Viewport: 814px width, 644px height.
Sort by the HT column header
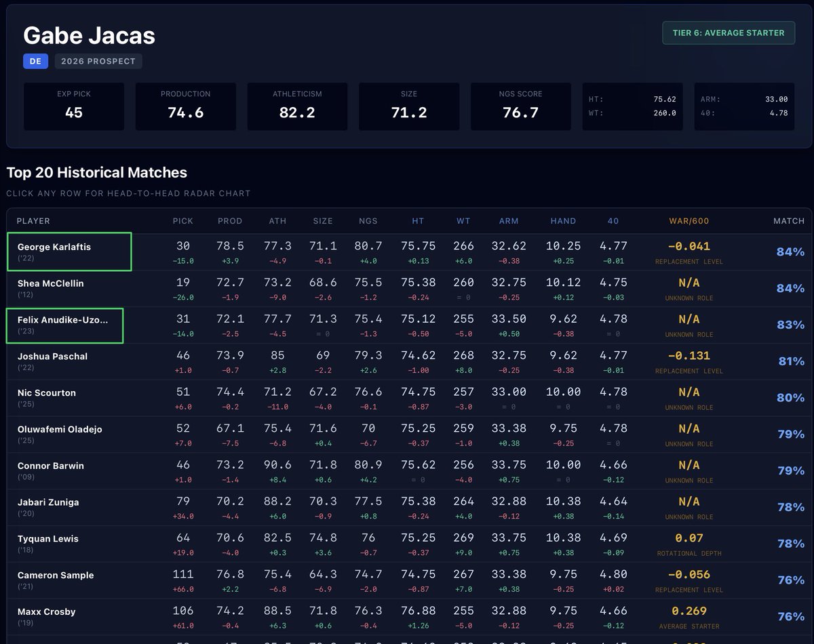tap(418, 221)
